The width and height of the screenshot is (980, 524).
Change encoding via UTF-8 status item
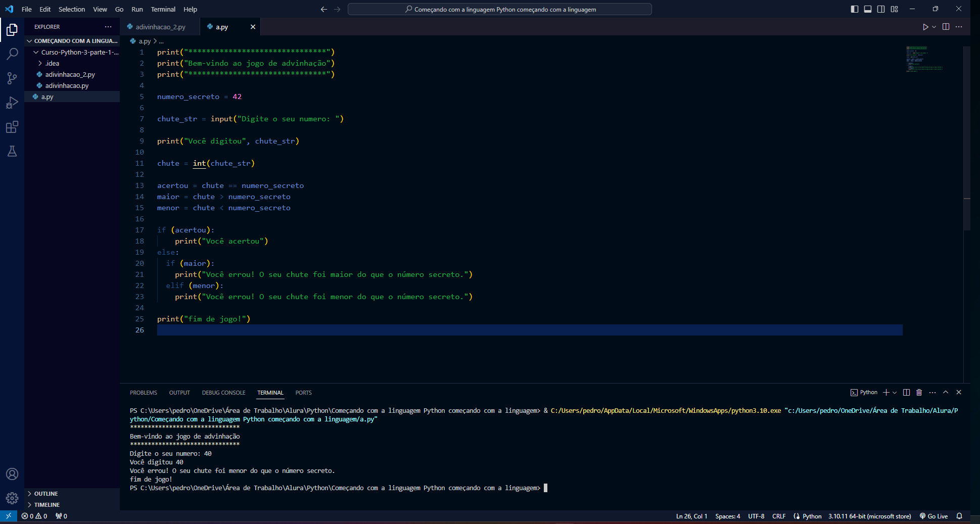click(x=756, y=516)
